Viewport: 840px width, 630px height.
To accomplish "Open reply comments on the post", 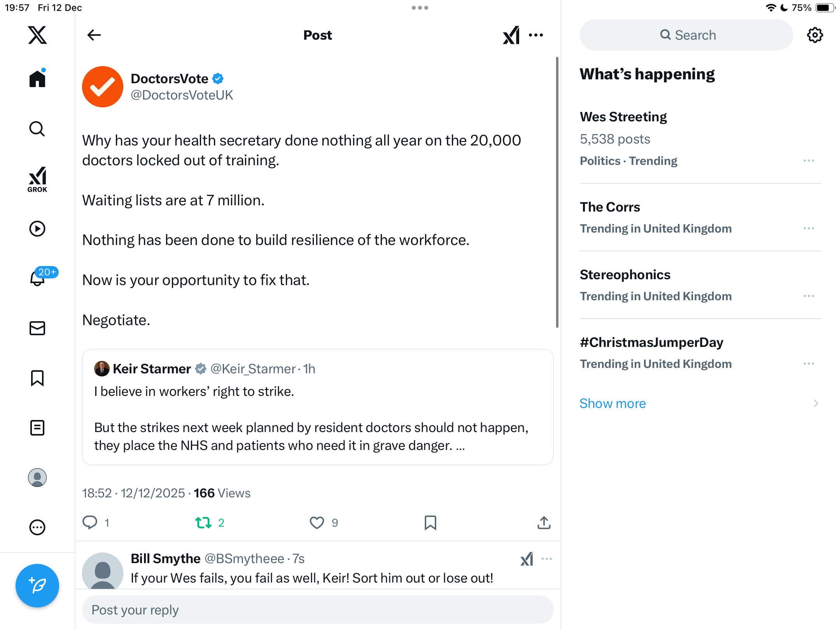I will (x=90, y=523).
